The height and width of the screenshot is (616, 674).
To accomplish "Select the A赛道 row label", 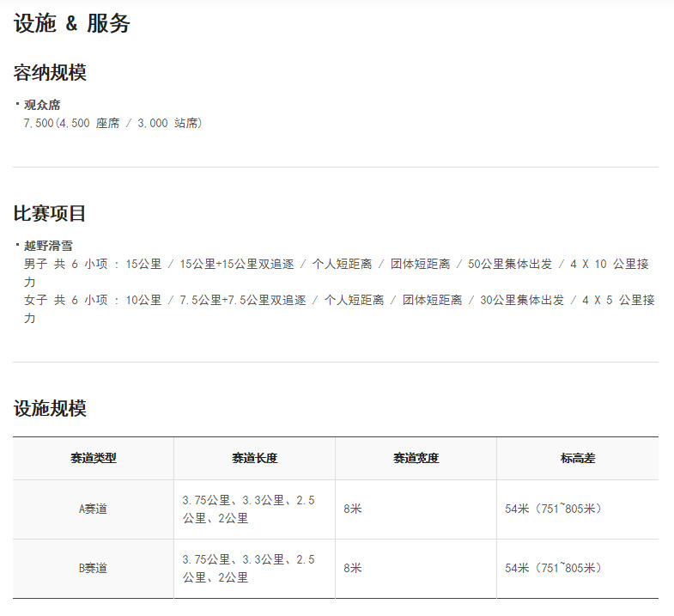I will pos(94,509).
